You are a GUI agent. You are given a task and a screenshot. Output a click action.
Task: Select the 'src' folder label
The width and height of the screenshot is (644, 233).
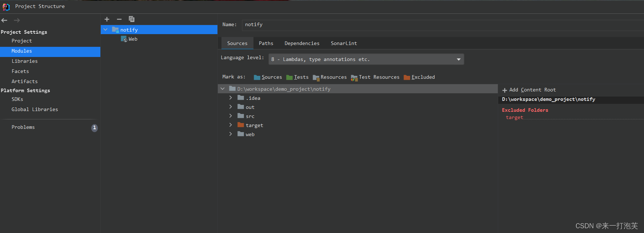coord(250,116)
